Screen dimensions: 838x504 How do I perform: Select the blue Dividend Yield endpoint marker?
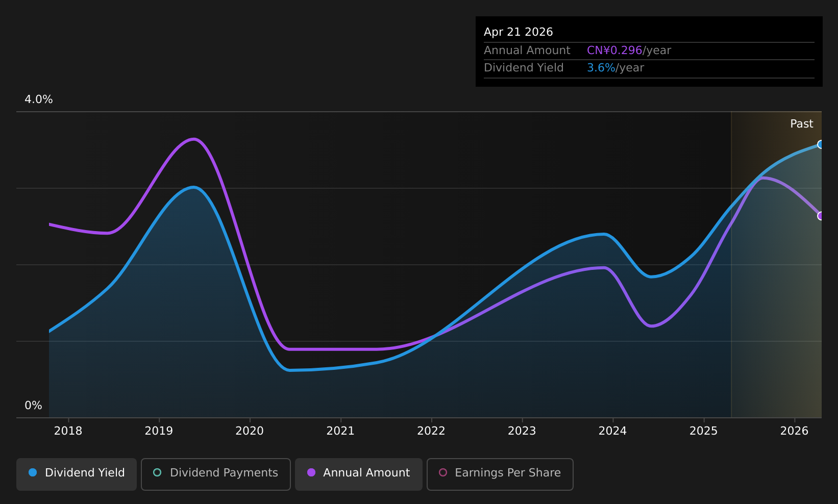click(821, 144)
